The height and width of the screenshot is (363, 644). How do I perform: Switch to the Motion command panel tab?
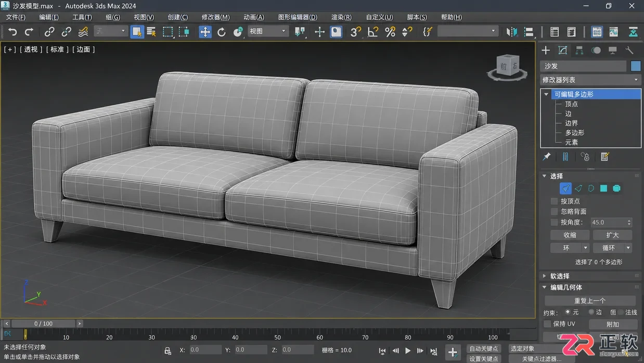pyautogui.click(x=596, y=50)
